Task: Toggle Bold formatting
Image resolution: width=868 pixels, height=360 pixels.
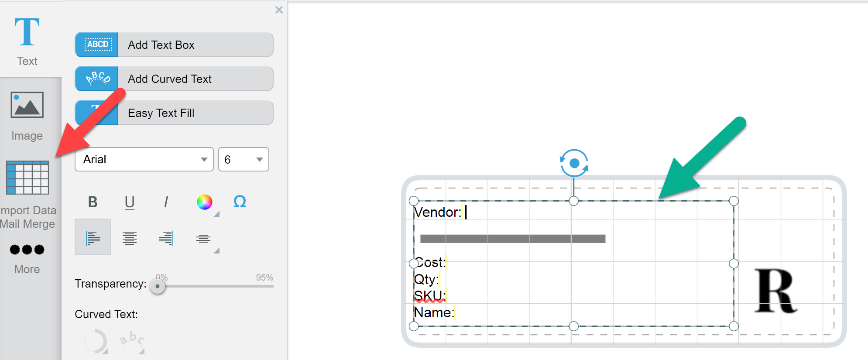Action: [93, 202]
